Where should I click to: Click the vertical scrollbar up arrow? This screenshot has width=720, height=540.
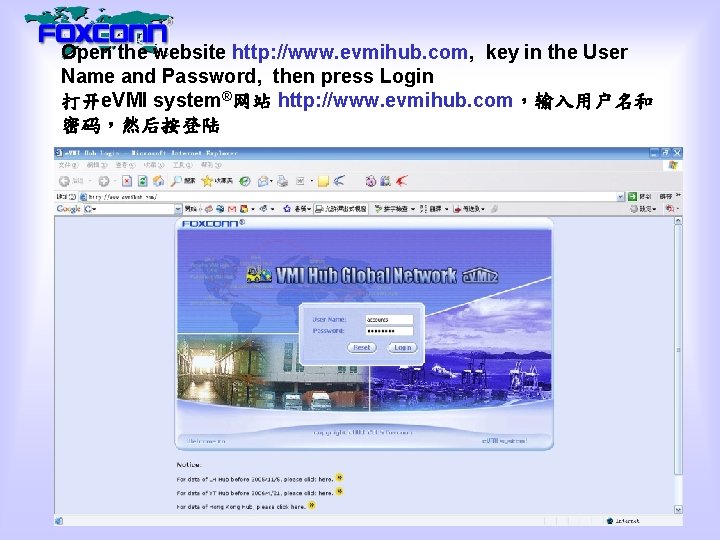tap(678, 221)
